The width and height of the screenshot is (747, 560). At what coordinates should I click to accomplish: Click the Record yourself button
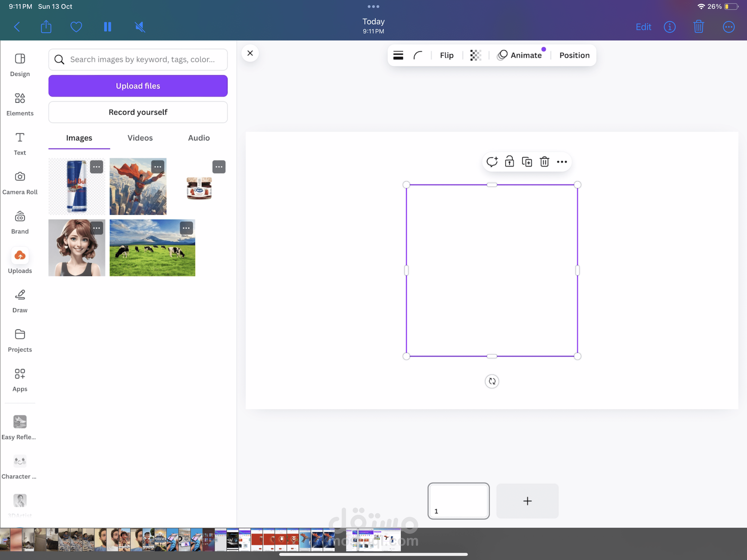[x=138, y=112]
